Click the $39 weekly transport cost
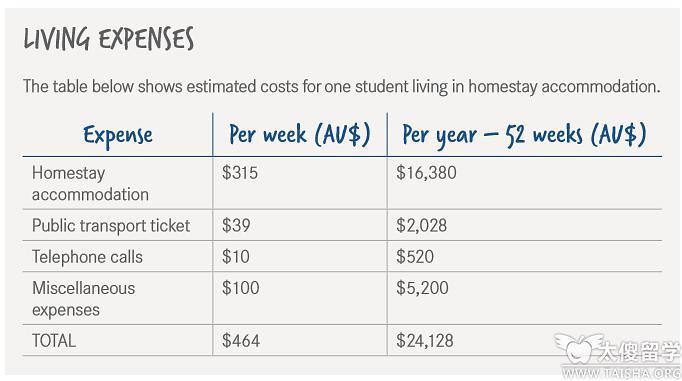 tap(236, 225)
